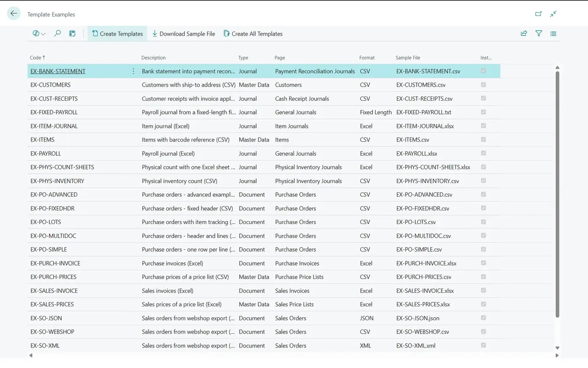This screenshot has width=588, height=368.
Task: Open the search icon in toolbar
Action: click(58, 34)
